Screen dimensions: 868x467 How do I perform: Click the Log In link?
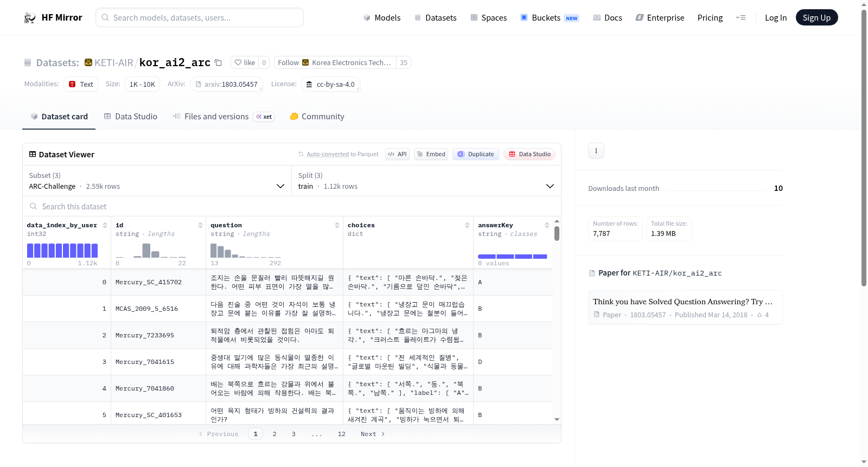tap(776, 18)
